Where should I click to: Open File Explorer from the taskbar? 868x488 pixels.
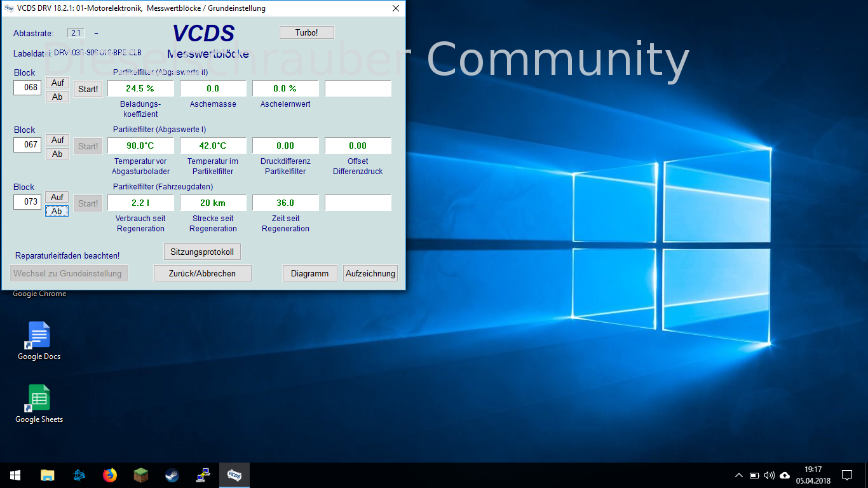(x=47, y=475)
